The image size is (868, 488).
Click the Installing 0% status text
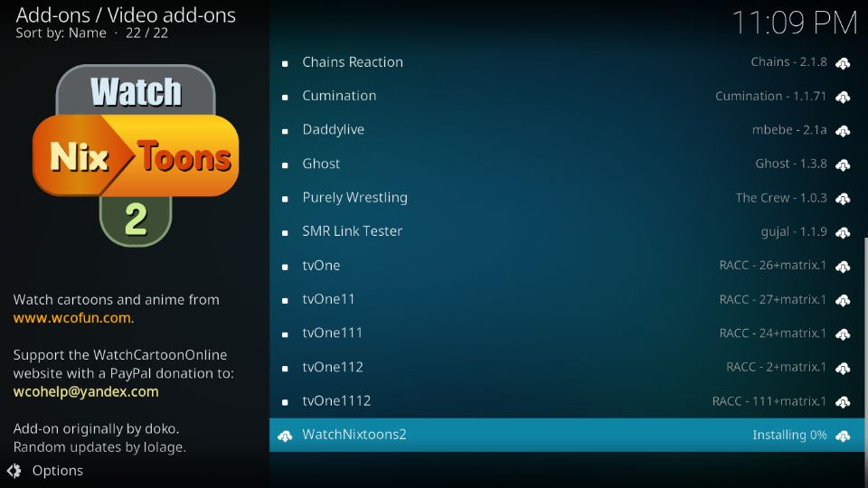tap(789, 436)
